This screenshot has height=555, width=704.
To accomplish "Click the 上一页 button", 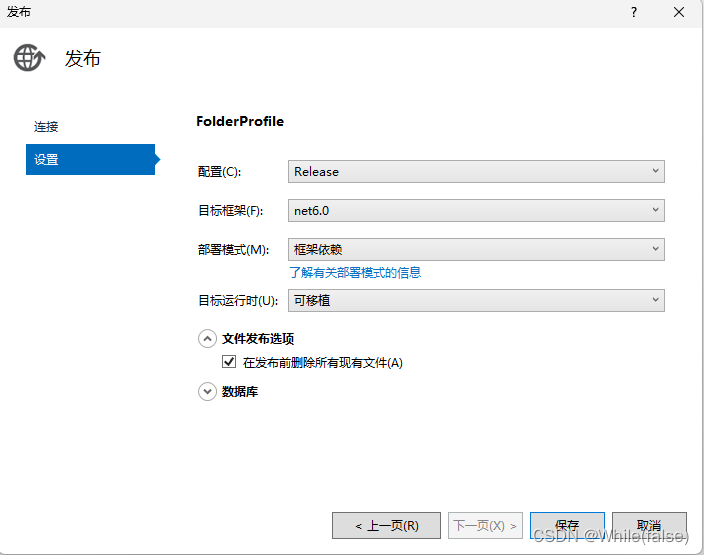I will coord(386,525).
